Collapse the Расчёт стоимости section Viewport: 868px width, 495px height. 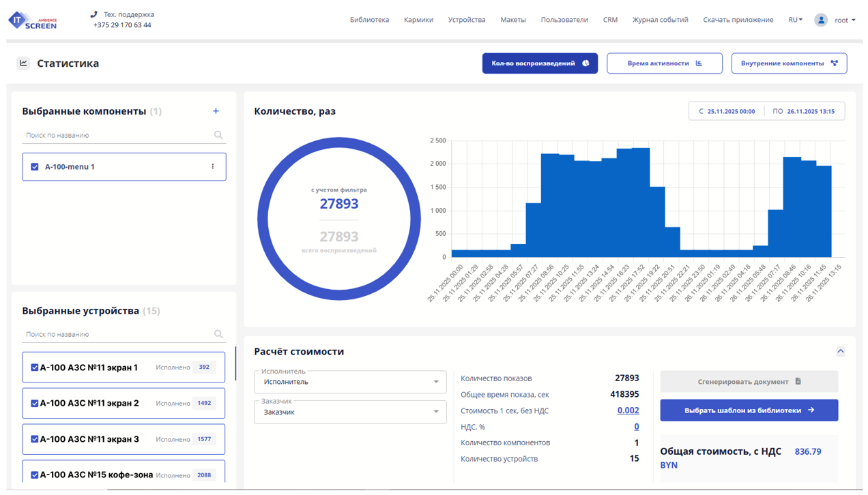point(840,351)
